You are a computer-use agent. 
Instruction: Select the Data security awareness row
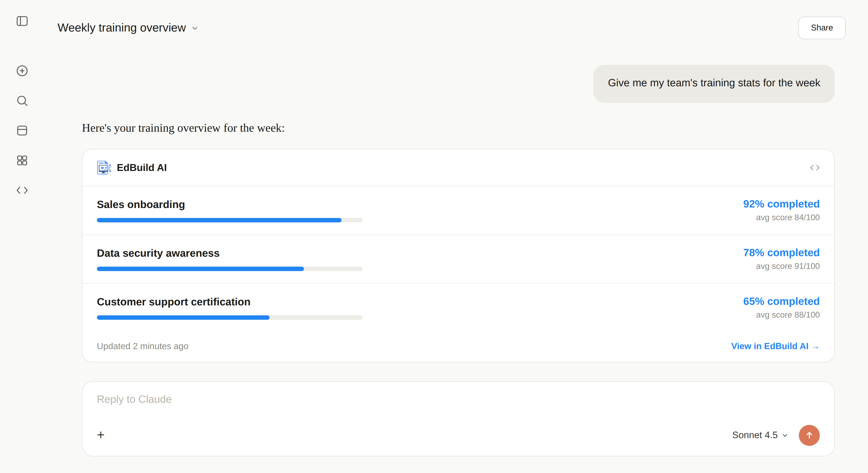(x=458, y=259)
